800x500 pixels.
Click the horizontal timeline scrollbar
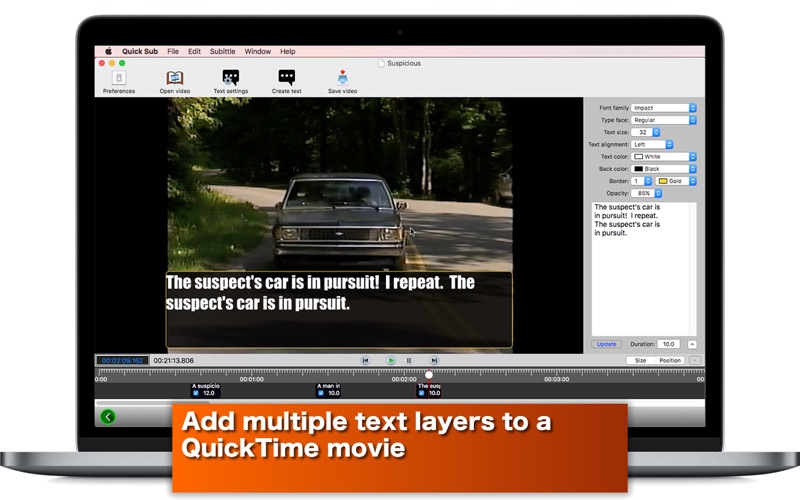pyautogui.click(x=153, y=403)
